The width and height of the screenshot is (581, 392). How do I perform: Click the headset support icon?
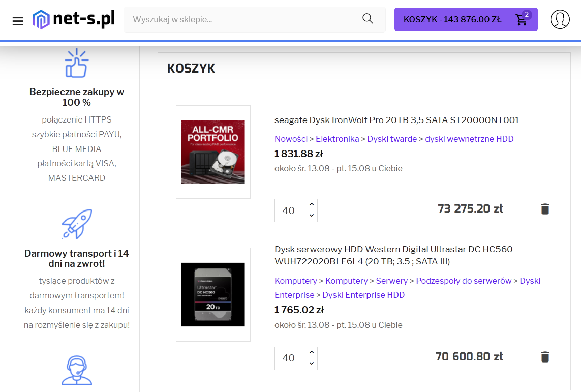pyautogui.click(x=77, y=371)
